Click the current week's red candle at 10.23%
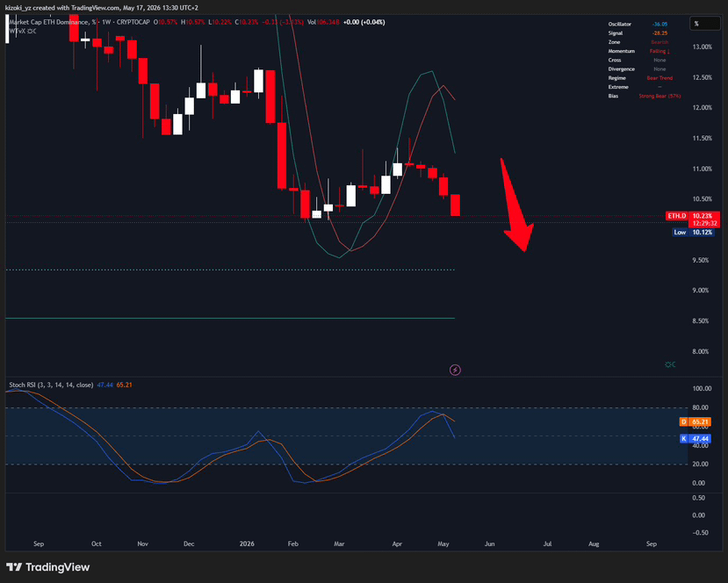The height and width of the screenshot is (583, 728). coord(456,205)
